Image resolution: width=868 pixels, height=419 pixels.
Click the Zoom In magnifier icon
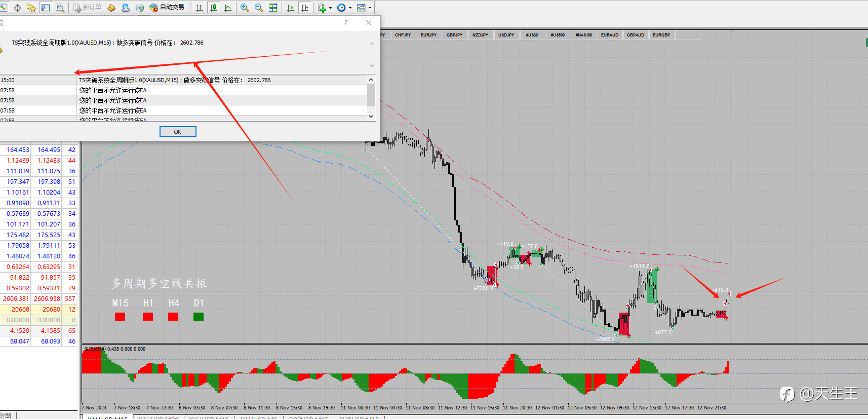click(245, 8)
